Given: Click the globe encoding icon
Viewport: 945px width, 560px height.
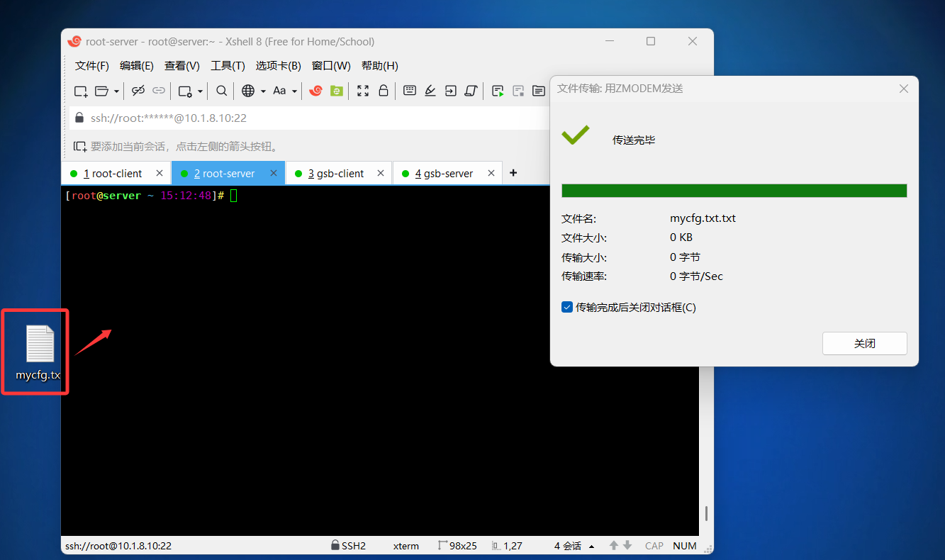Looking at the screenshot, I should (x=248, y=91).
